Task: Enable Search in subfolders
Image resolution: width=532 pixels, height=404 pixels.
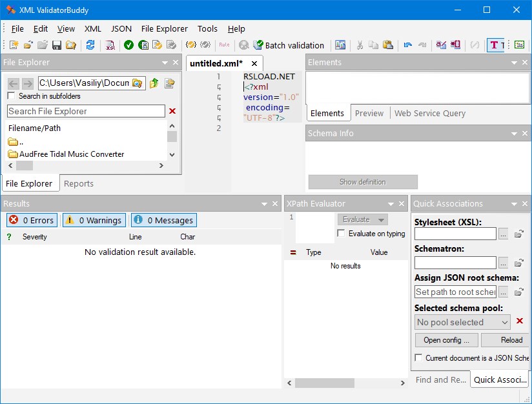Action: click(x=10, y=94)
